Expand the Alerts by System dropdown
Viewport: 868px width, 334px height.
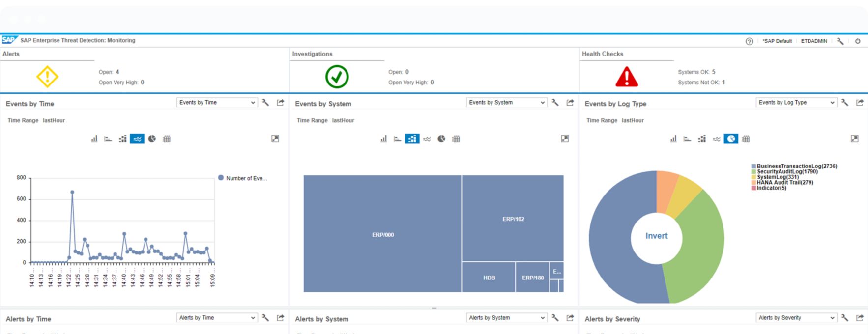506,318
